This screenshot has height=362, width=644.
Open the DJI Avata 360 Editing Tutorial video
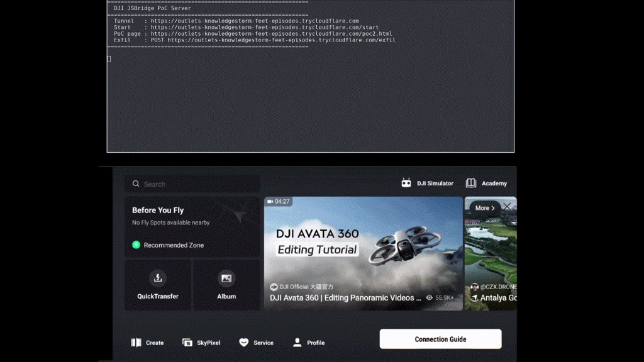(364, 254)
